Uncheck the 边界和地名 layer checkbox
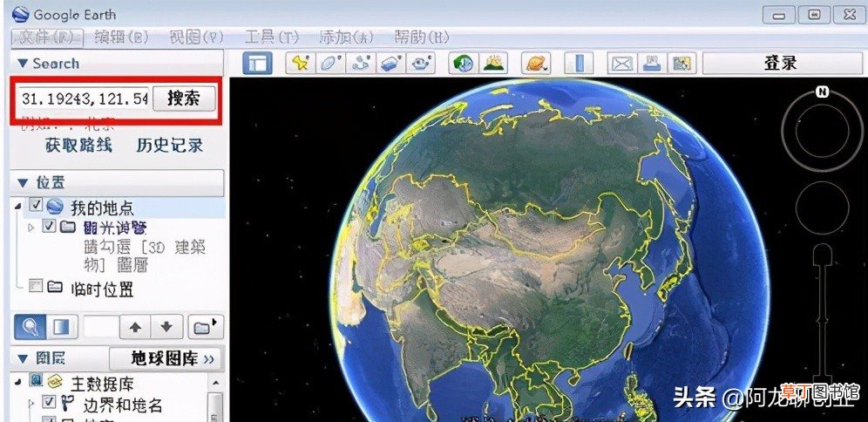The image size is (868, 422). tap(49, 401)
